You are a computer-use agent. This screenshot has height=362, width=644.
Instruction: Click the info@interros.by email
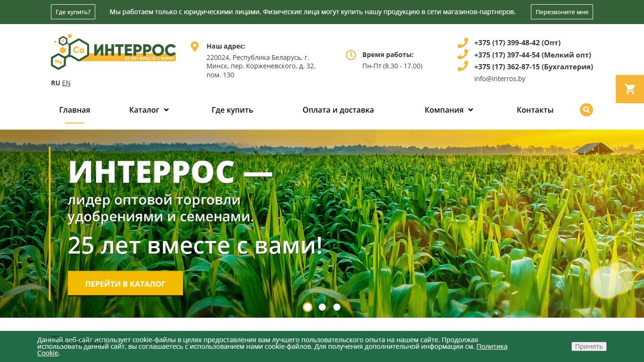pos(500,79)
